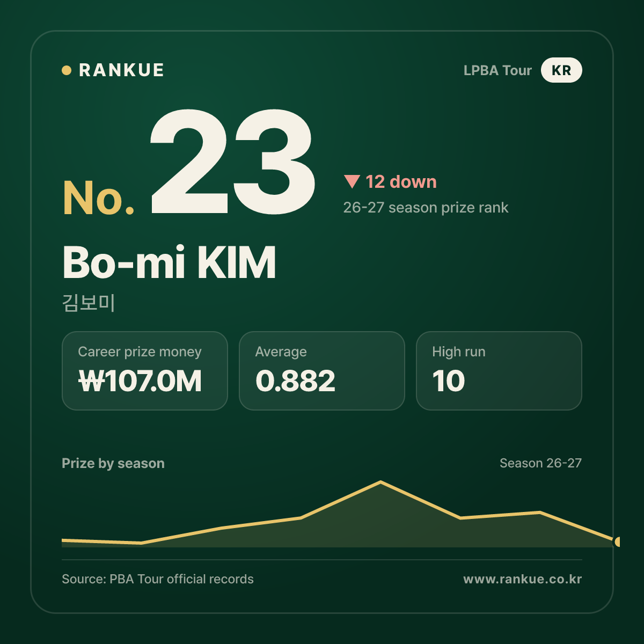644x644 pixels.
Task: Click the ₩107.0M value
Action: pyautogui.click(x=140, y=381)
